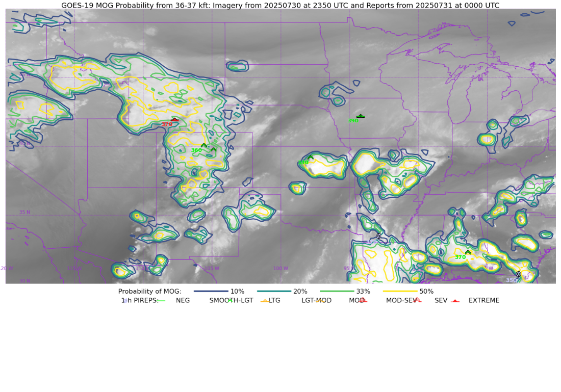Viewport: 561px width, 392px height.
Task: Click the chart title text at top
Action: (280, 5)
